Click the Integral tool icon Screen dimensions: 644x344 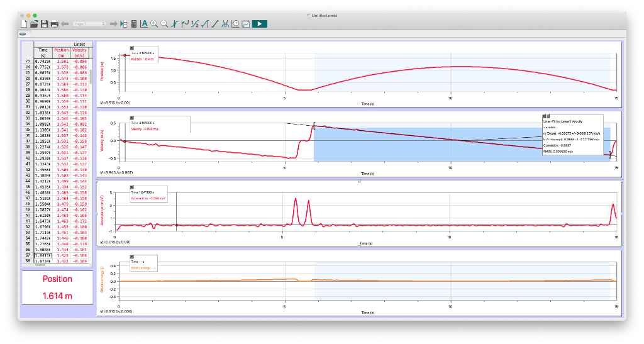(x=205, y=25)
